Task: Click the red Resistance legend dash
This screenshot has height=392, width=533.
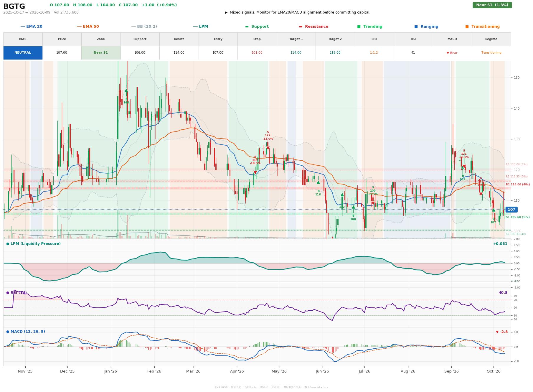Action: 301,27
